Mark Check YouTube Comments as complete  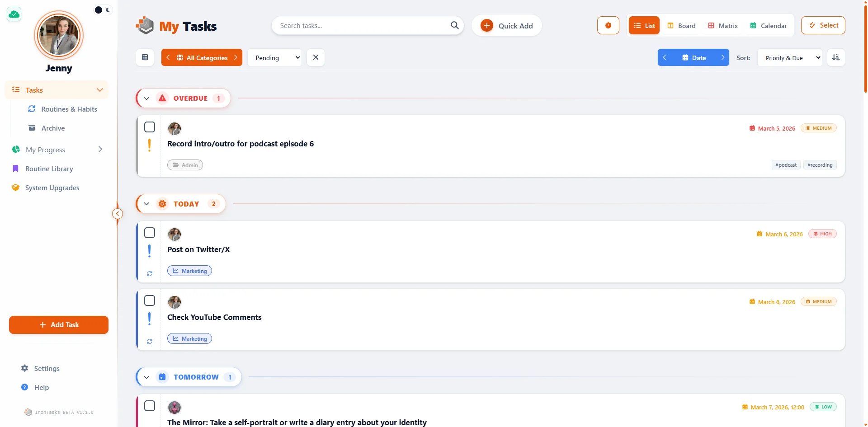click(x=150, y=300)
